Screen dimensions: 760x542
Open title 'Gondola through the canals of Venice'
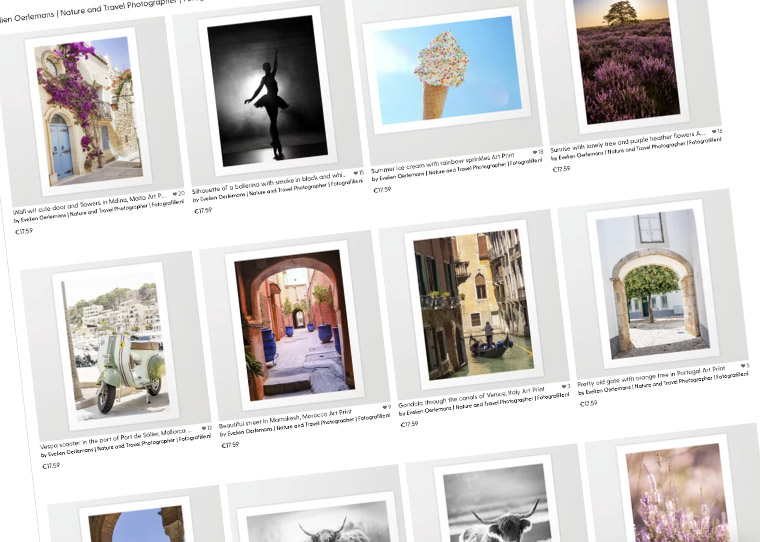click(x=472, y=398)
